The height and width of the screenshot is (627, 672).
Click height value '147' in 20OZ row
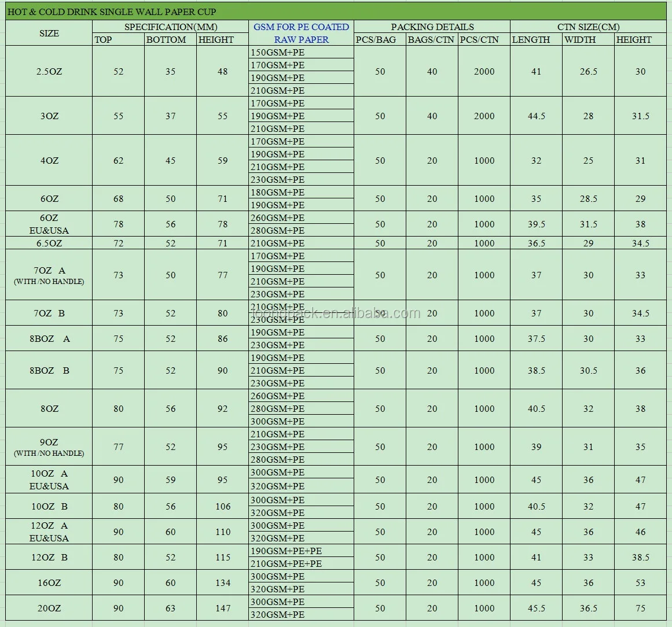(222, 608)
